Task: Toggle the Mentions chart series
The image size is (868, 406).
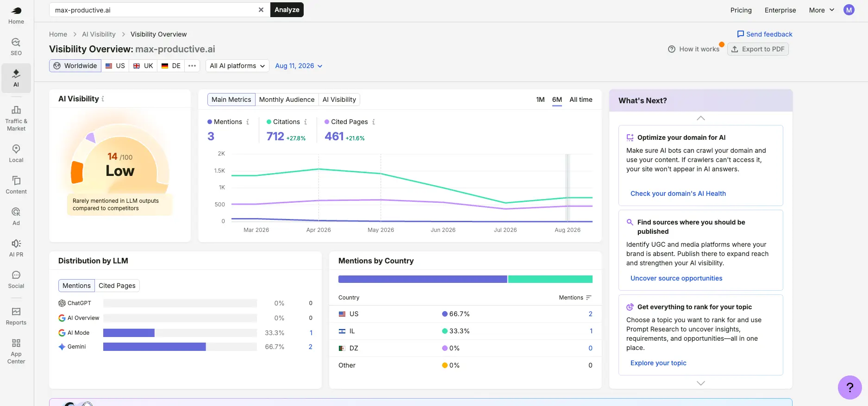Action: [225, 122]
